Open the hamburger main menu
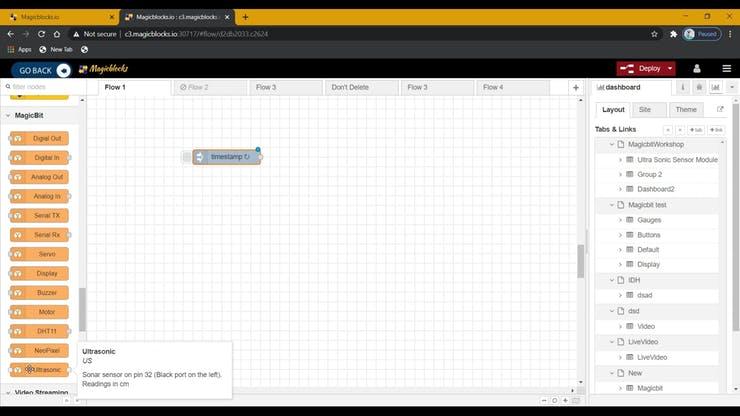This screenshot has height=416, width=740. coord(724,69)
